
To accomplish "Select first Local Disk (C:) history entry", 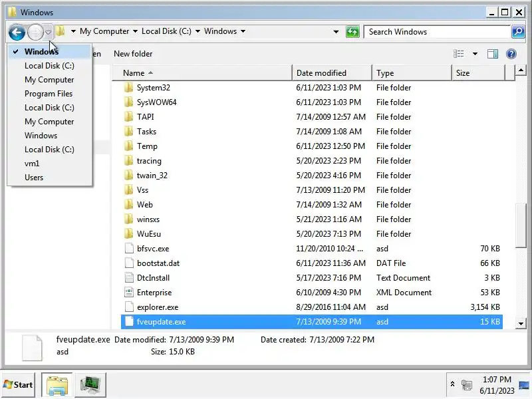I will [x=49, y=65].
